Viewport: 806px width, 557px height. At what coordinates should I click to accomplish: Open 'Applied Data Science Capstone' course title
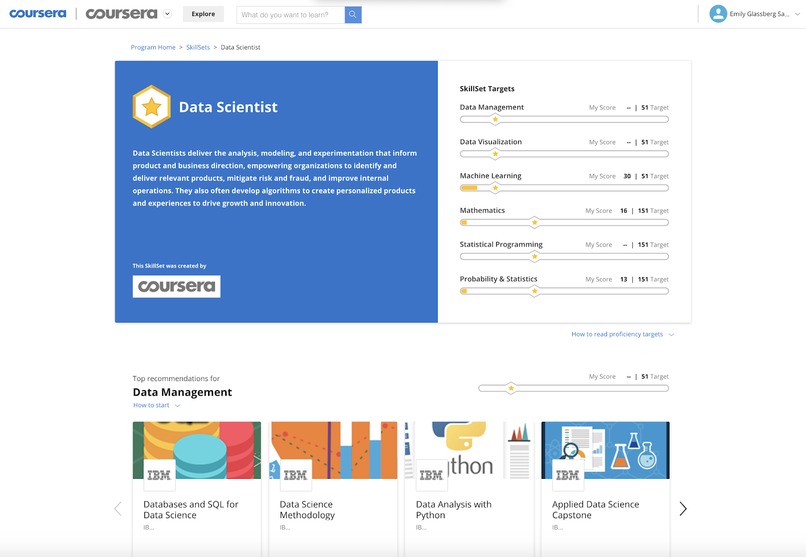(x=595, y=510)
